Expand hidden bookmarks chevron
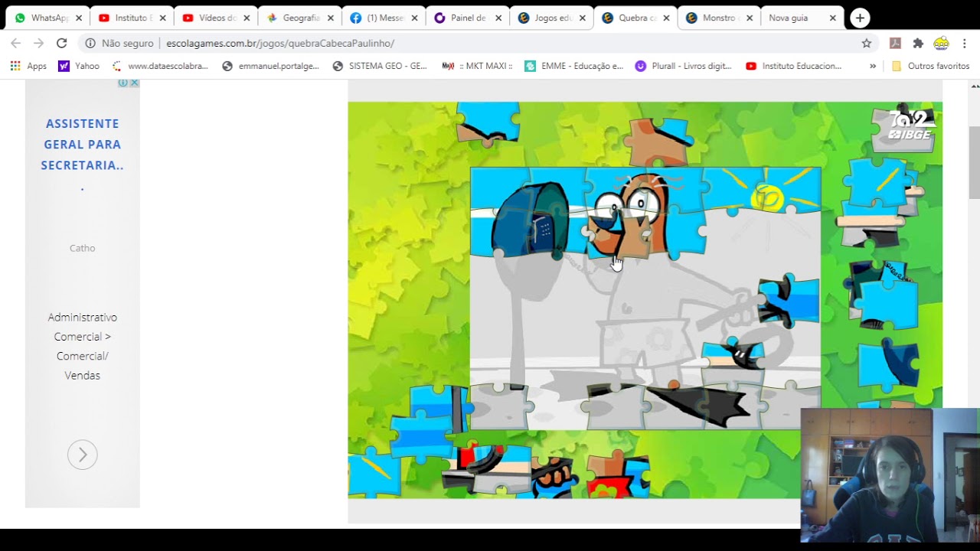Viewport: 980px width, 551px height. coord(873,66)
